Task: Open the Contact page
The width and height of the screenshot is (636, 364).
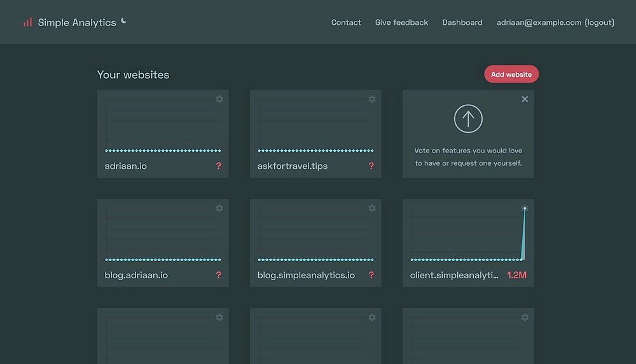Action: [346, 23]
